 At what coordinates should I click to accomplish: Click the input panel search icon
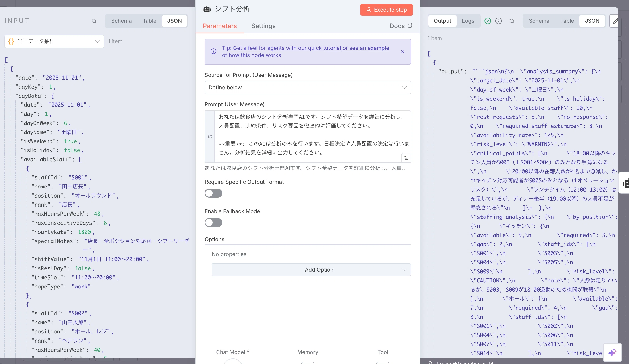pos(94,21)
